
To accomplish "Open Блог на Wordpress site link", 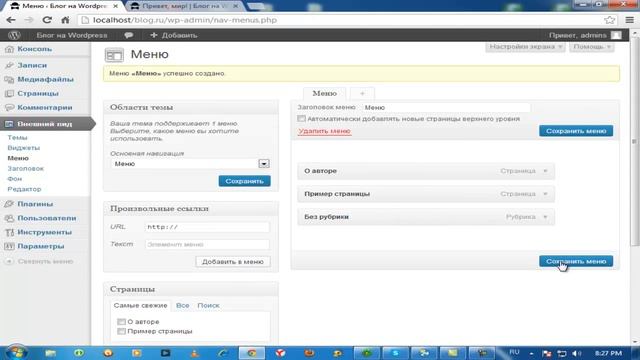I will [x=72, y=36].
